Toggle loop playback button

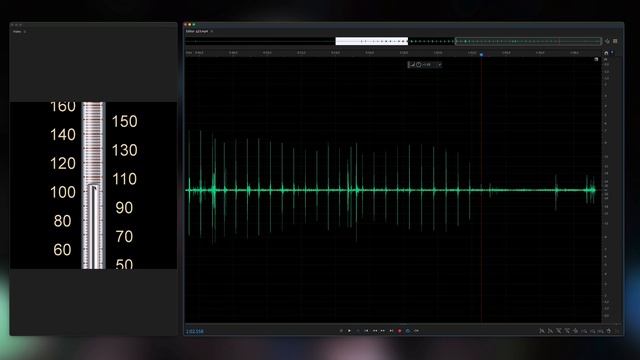click(408, 331)
